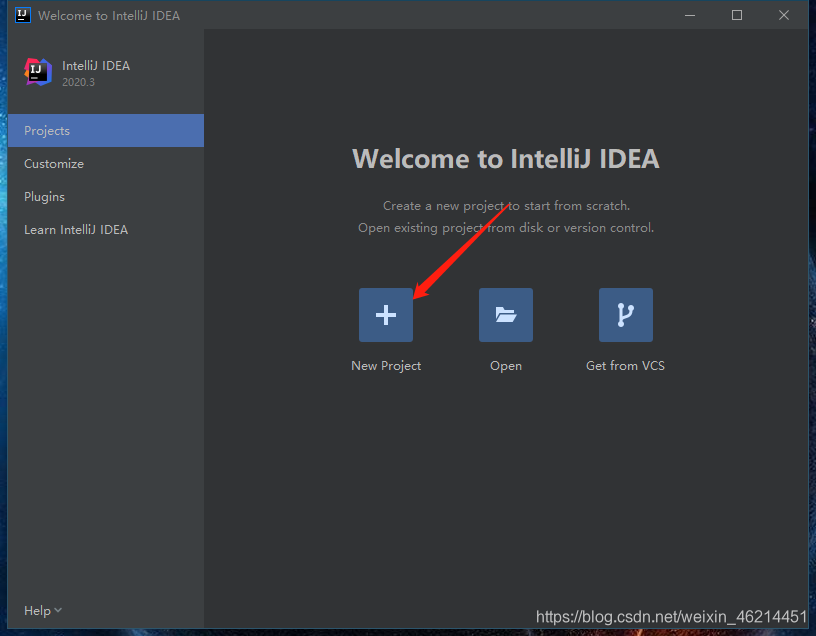Click the window title bar text
This screenshot has width=816, height=636.
pyautogui.click(x=109, y=16)
